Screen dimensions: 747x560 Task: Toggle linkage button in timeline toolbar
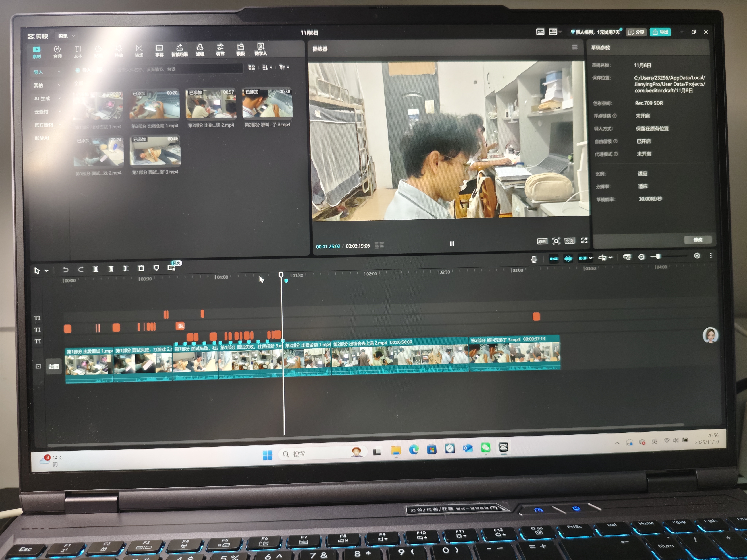point(583,258)
